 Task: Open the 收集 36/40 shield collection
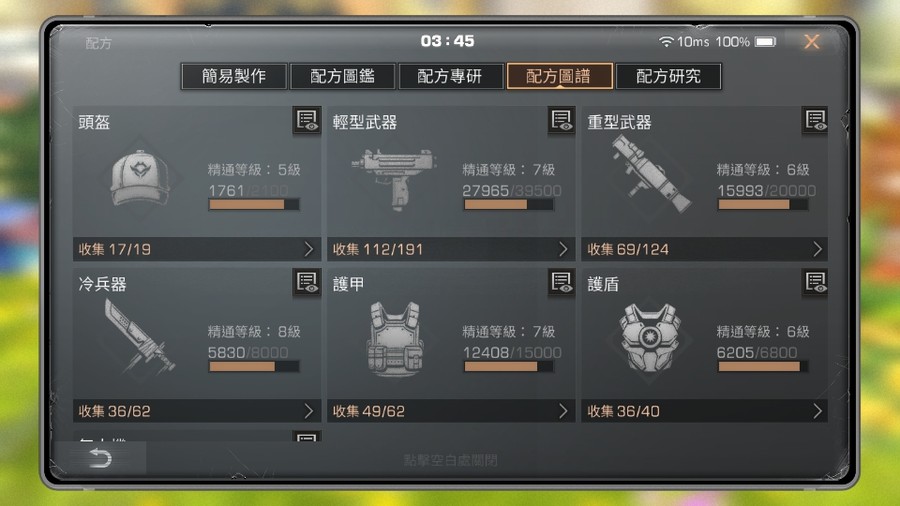[x=705, y=411]
